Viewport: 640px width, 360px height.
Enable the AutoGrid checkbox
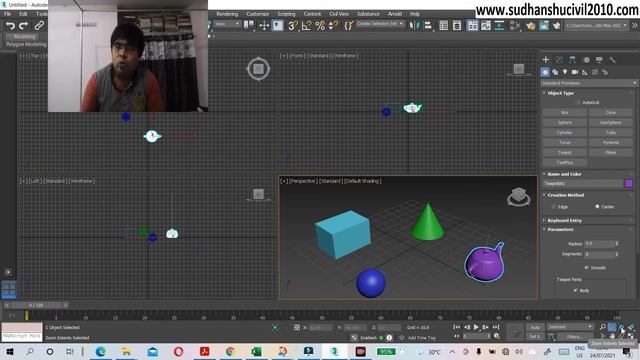coord(578,102)
